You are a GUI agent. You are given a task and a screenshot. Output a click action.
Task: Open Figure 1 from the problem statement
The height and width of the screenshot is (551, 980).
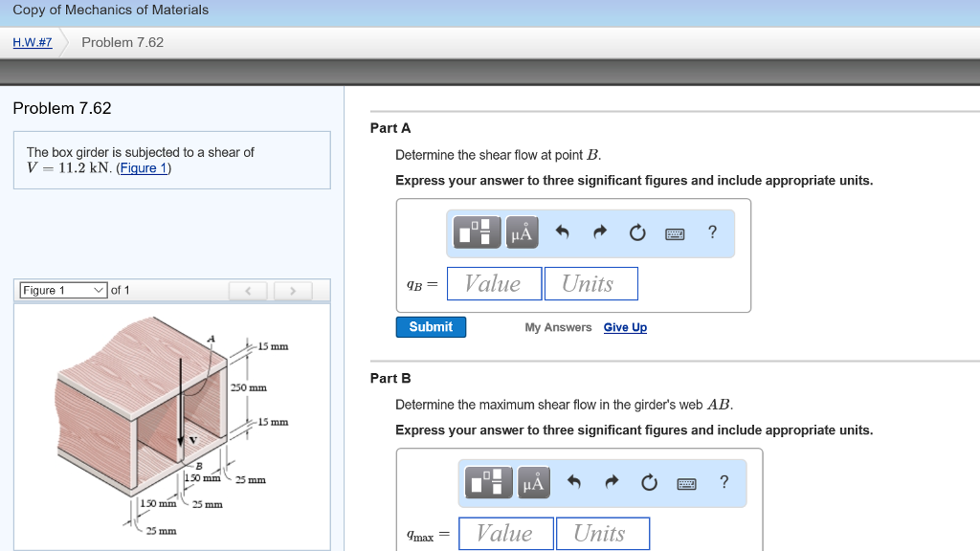[144, 168]
